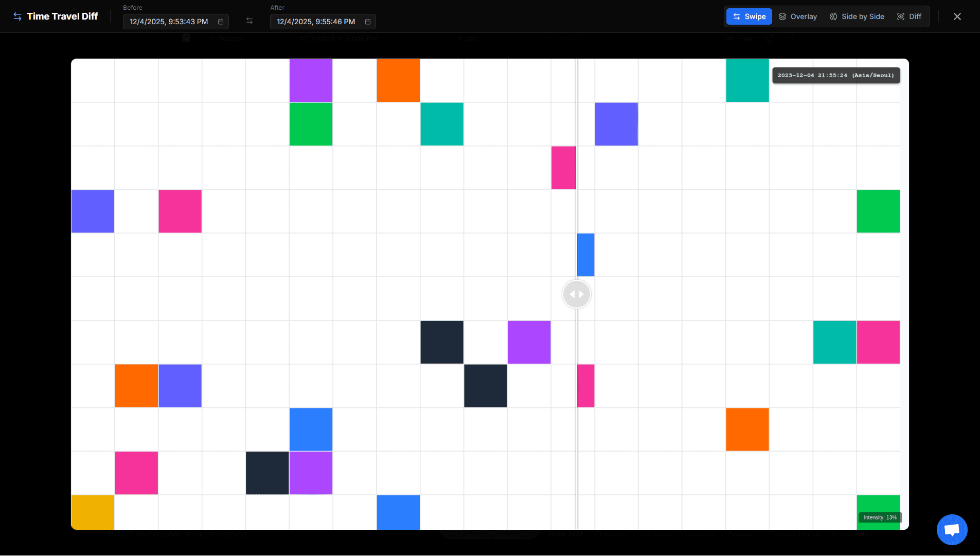Click the dark navy square beside bottom purple square

point(267,473)
